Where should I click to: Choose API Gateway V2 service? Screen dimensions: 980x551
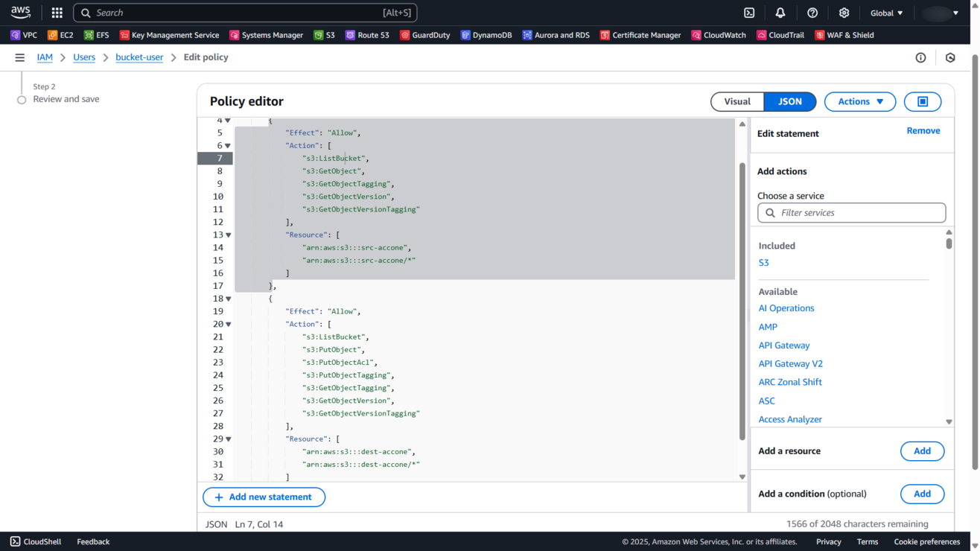pos(791,364)
